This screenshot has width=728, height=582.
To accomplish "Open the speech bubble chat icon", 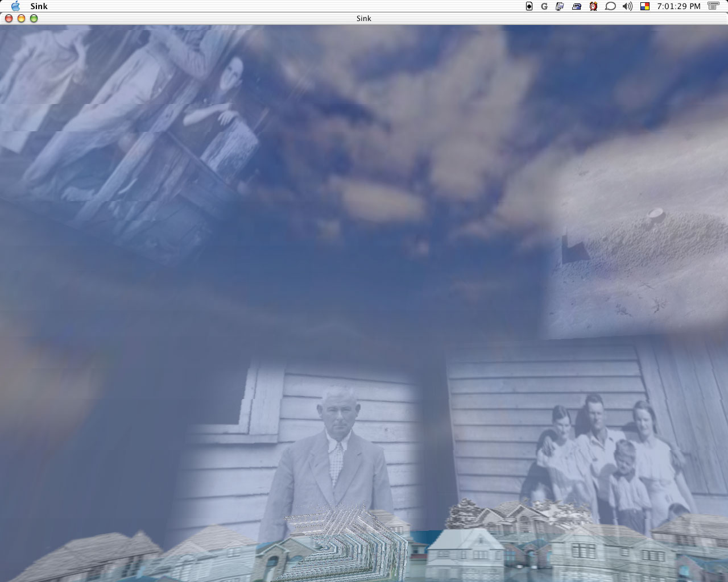I will click(610, 6).
